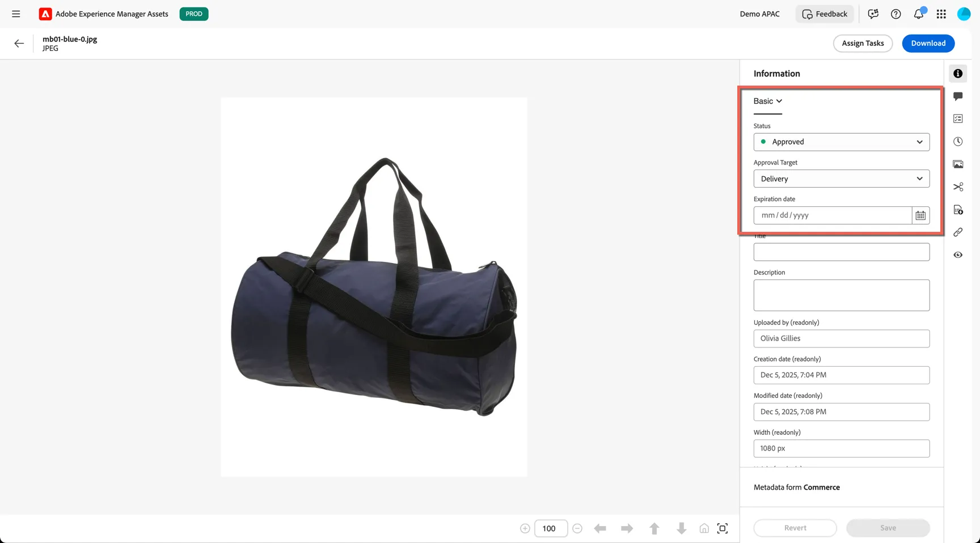Viewport: 980px width, 543px height.
Task: Pan the image right with arrow
Action: pos(627,528)
